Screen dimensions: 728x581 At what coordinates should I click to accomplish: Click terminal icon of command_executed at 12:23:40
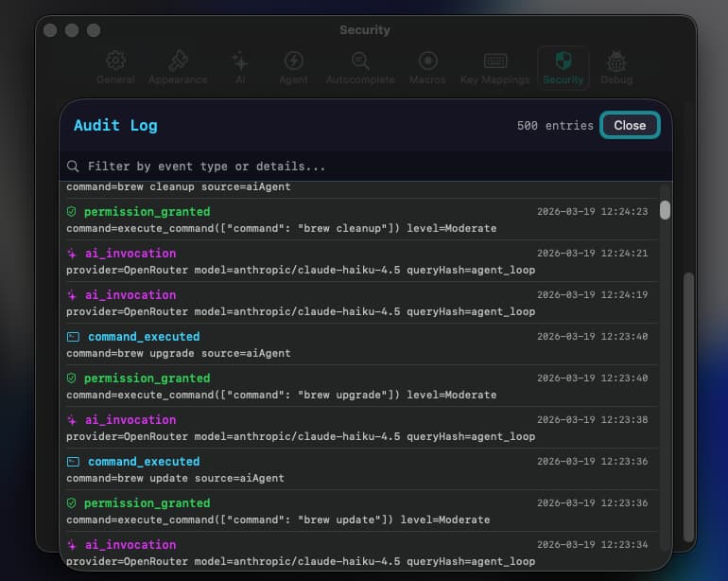tap(74, 337)
